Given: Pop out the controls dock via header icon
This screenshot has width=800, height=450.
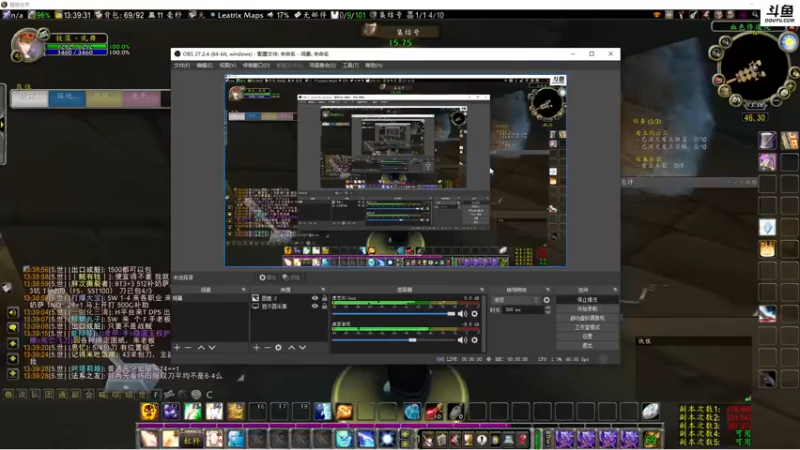Looking at the screenshot, I should coord(615,290).
